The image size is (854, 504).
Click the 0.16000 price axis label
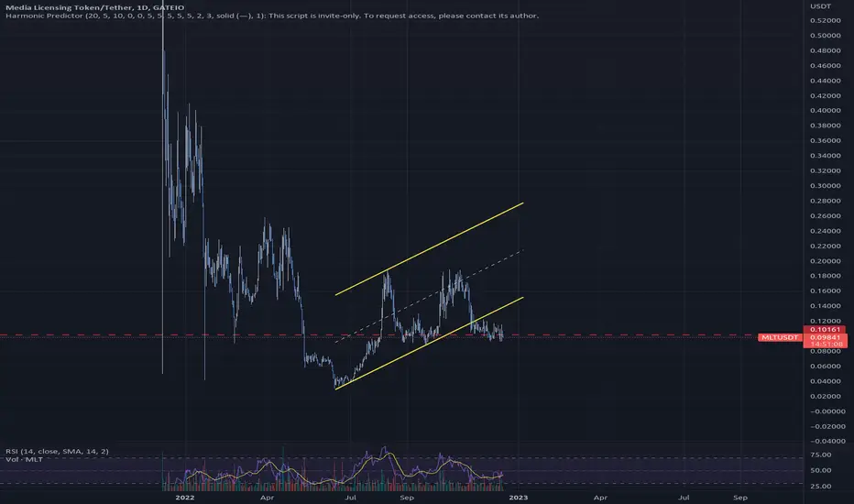[825, 291]
